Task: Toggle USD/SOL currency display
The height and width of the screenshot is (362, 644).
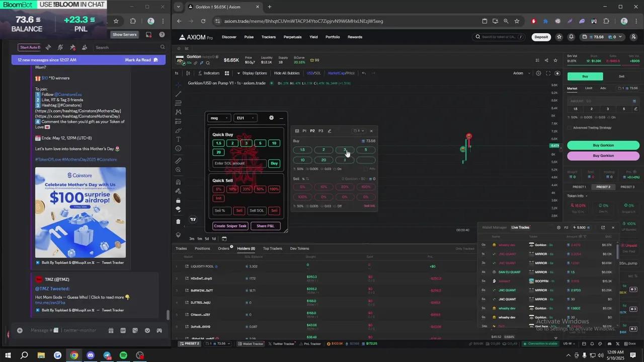Action: click(x=313, y=73)
